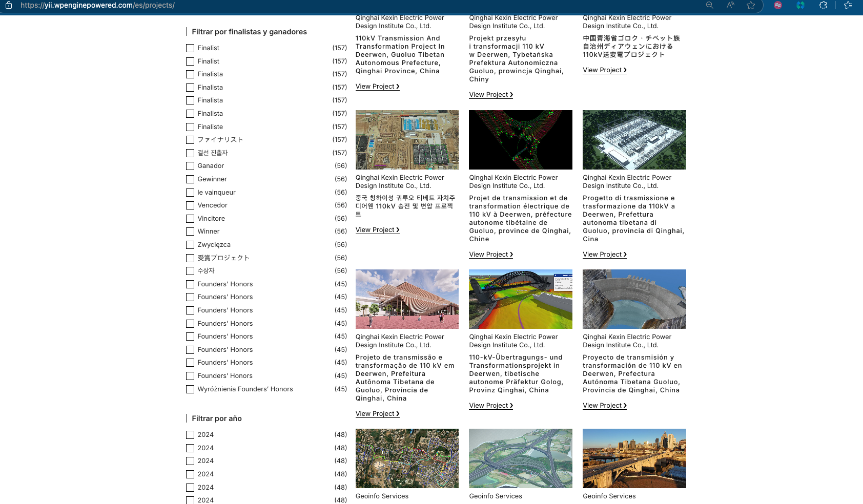Open the Extensions puzzle-piece menu
The image size is (863, 504).
pos(823,5)
